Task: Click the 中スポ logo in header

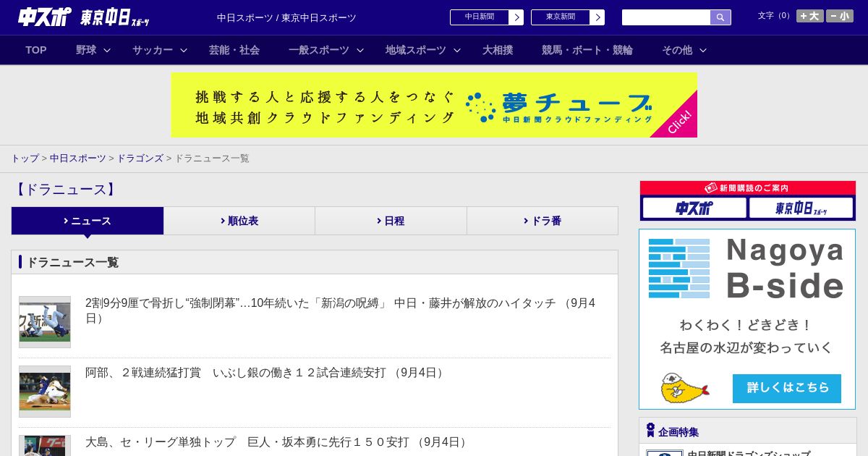Action: pyautogui.click(x=45, y=17)
